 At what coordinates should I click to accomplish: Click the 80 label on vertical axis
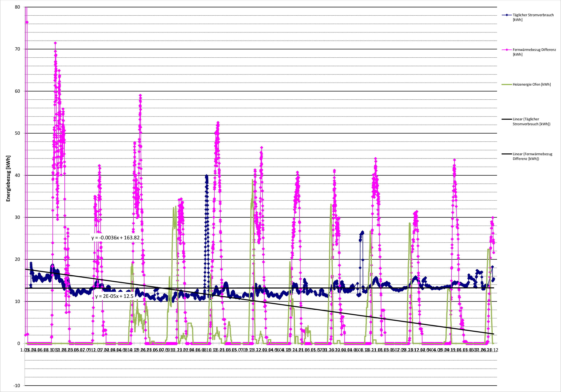tap(17, 7)
